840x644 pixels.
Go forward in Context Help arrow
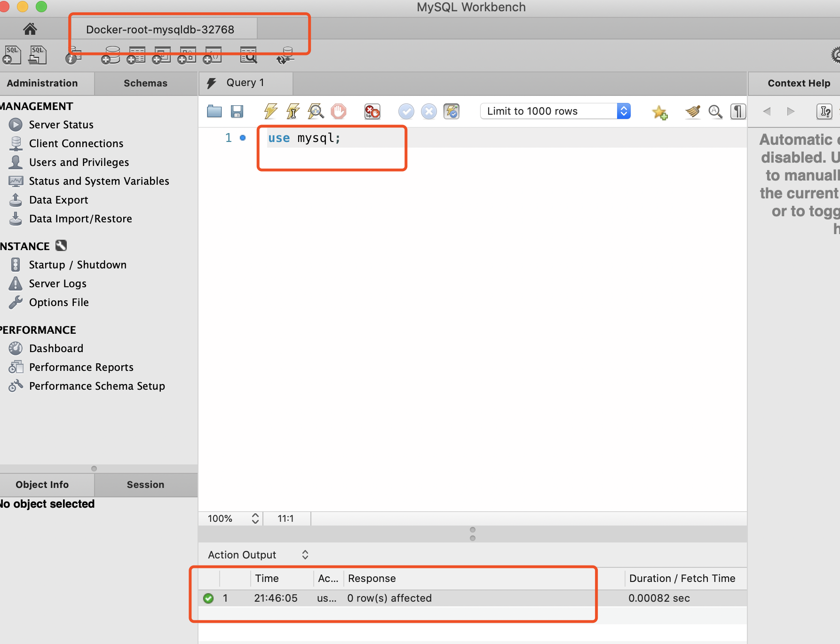click(x=791, y=111)
